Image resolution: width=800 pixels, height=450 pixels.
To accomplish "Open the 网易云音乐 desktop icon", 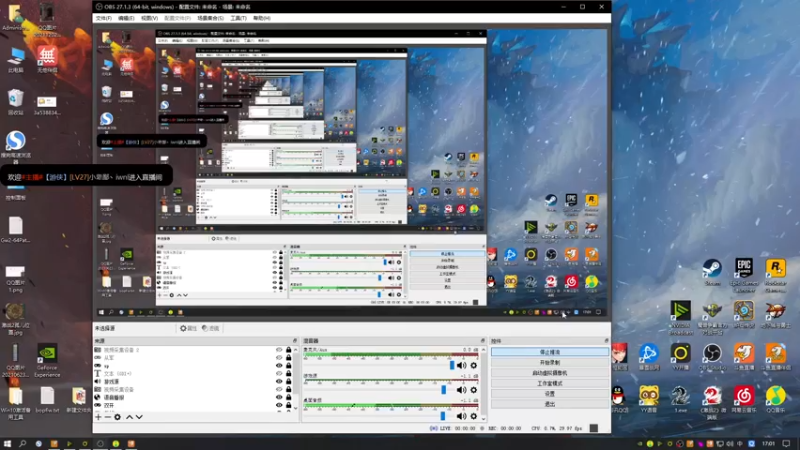I will pyautogui.click(x=744, y=399).
